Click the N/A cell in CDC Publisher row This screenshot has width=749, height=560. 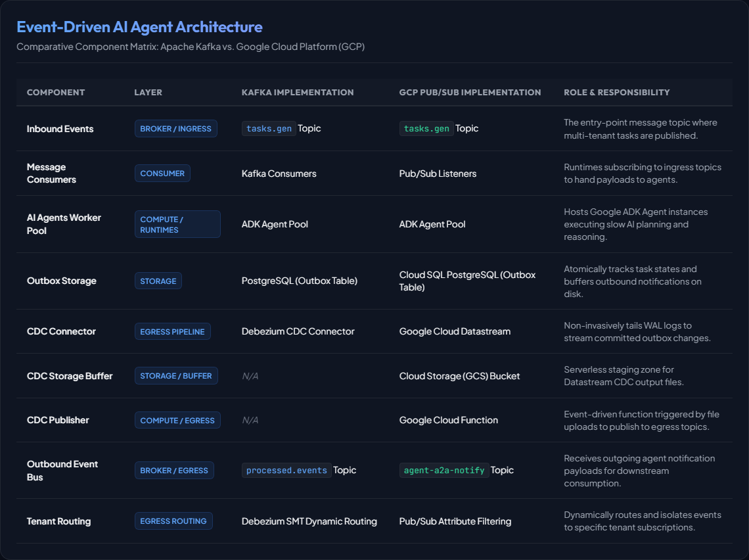point(250,420)
